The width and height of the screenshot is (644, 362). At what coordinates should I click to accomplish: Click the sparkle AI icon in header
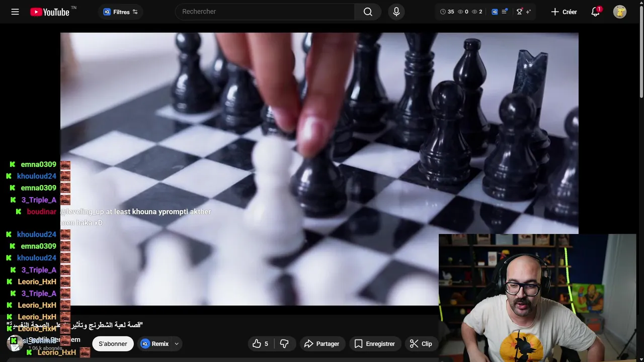pos(528,12)
